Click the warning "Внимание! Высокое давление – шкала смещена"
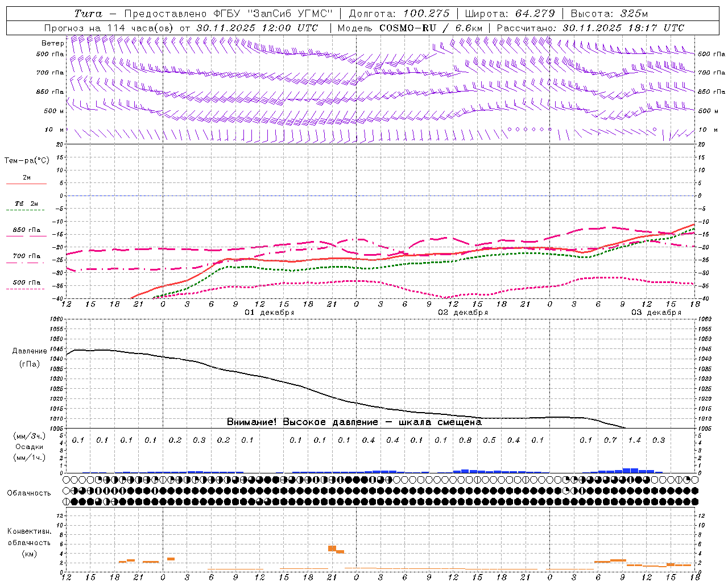Image resolution: width=728 pixels, height=582 pixels. click(354, 422)
